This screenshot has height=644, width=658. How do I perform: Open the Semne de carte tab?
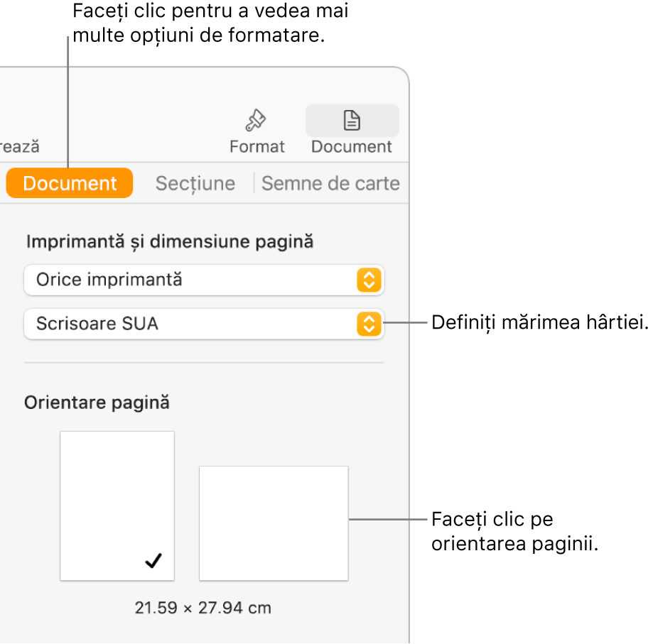pos(331,182)
